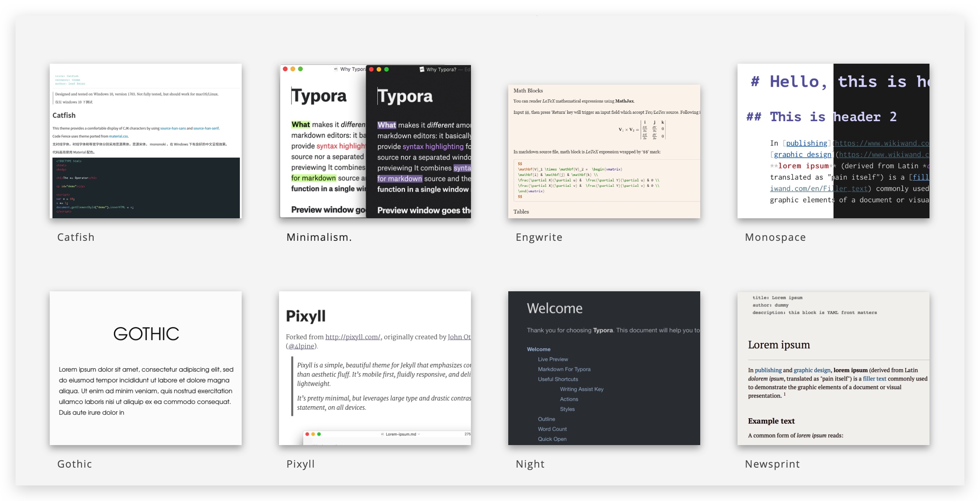Image resolution: width=980 pixels, height=501 pixels.
Task: Open the Newsprint theme preview
Action: pyautogui.click(x=833, y=368)
